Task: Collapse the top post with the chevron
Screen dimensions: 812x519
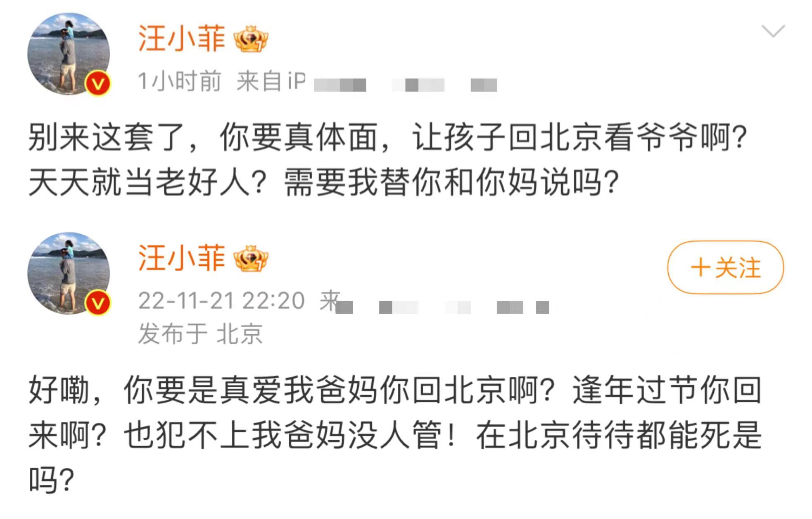Action: pyautogui.click(x=774, y=30)
